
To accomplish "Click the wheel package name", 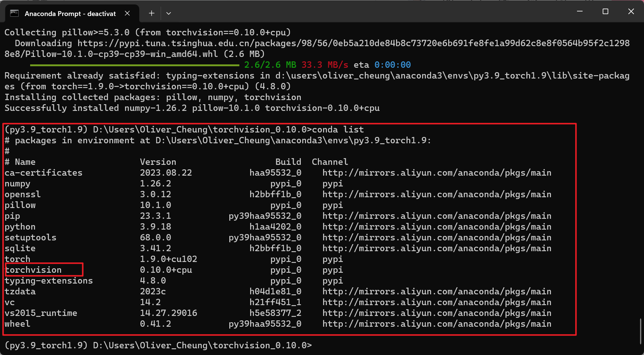I will [17, 324].
